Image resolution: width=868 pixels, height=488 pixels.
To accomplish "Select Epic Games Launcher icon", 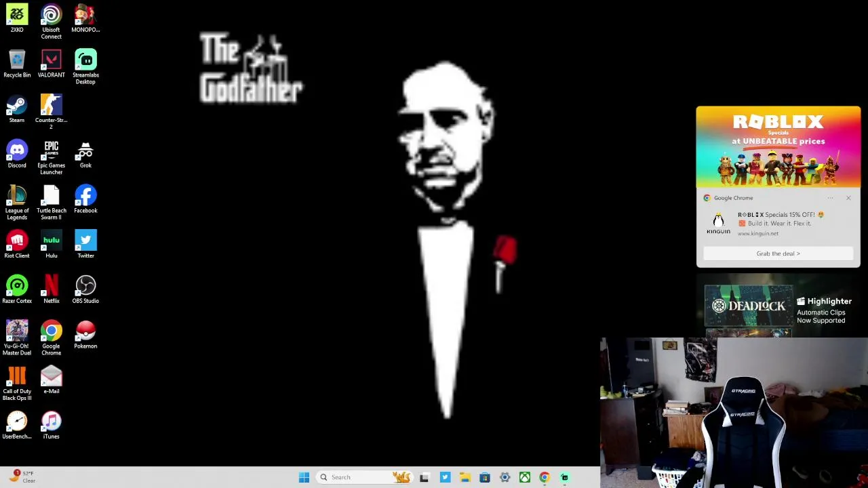I will (51, 157).
